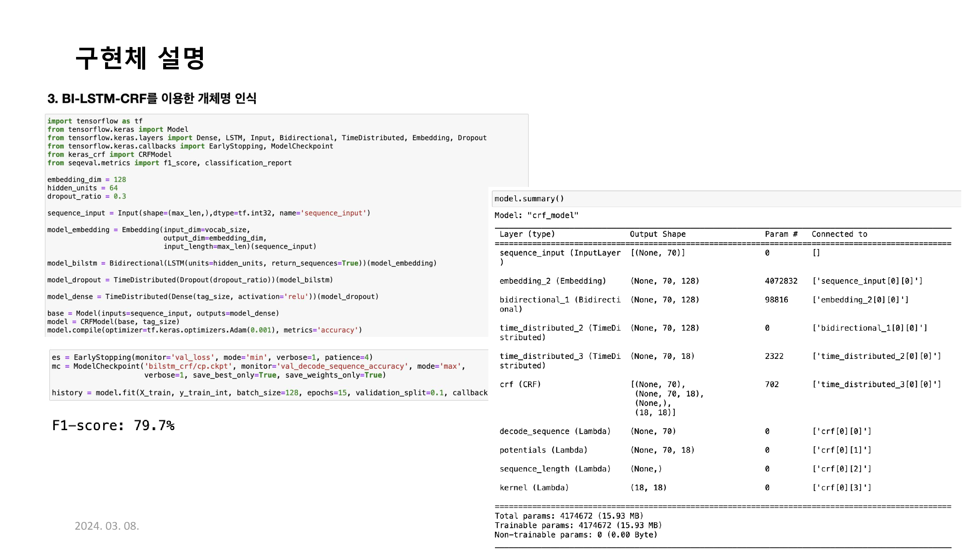Click the EarlyStopping callback code line
The height and width of the screenshot is (551, 980).
[x=212, y=357]
